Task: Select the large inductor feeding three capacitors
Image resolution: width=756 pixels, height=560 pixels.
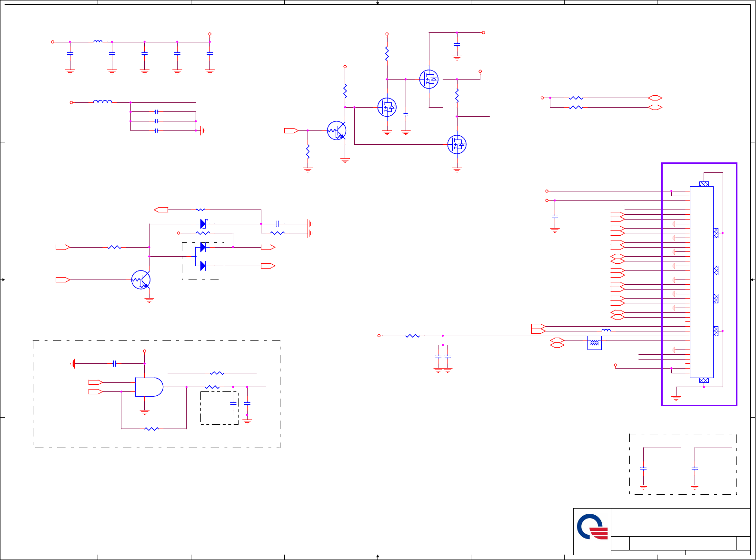Action: click(x=102, y=101)
